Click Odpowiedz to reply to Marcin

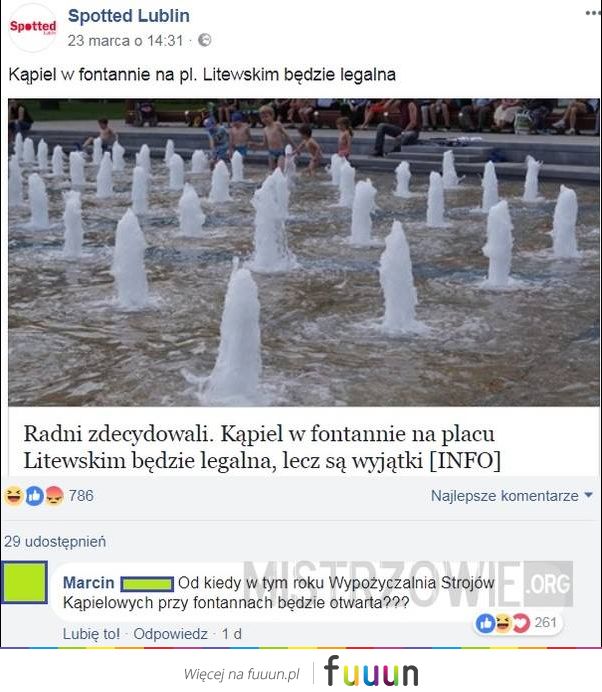pos(170,634)
